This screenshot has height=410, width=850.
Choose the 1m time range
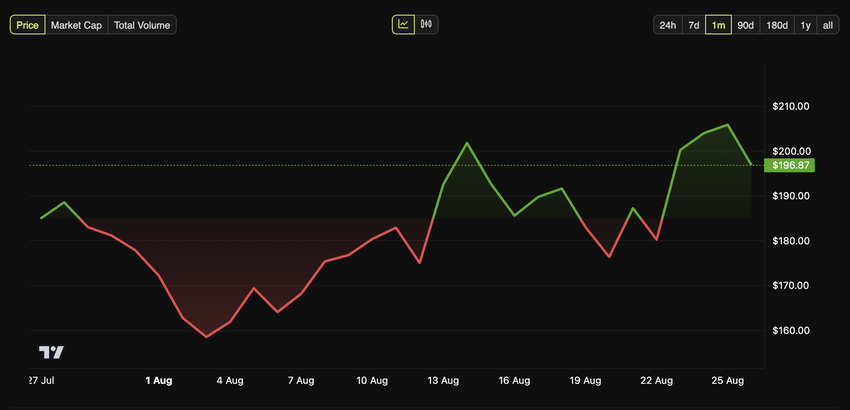click(x=718, y=25)
